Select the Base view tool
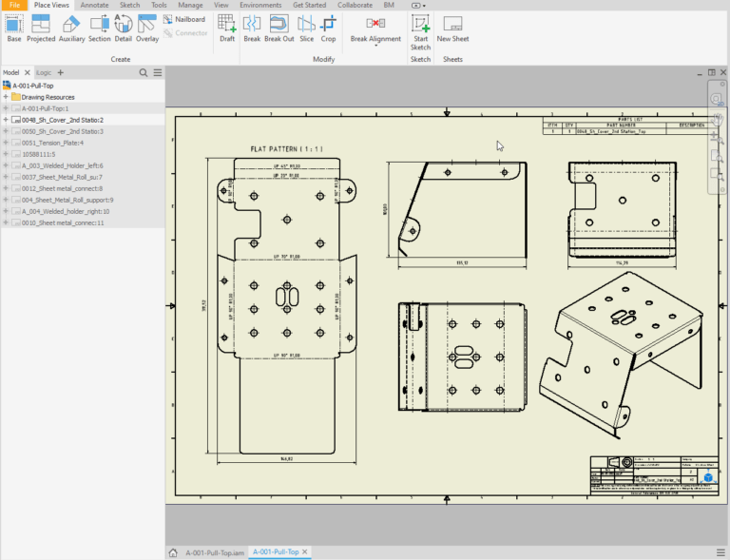The height and width of the screenshot is (560, 730). tap(14, 29)
